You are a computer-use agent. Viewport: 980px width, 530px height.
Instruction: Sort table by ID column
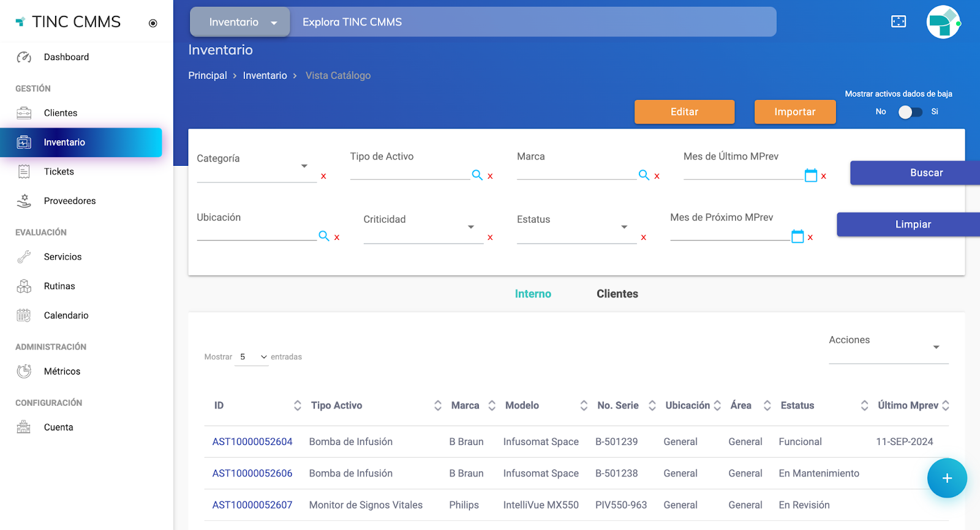pyautogui.click(x=297, y=405)
